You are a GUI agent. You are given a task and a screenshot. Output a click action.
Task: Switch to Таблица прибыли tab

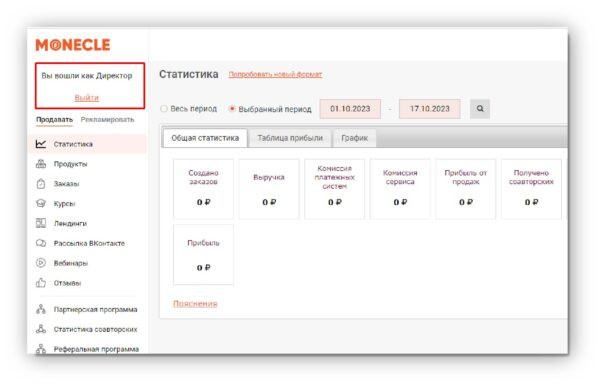pyautogui.click(x=290, y=138)
